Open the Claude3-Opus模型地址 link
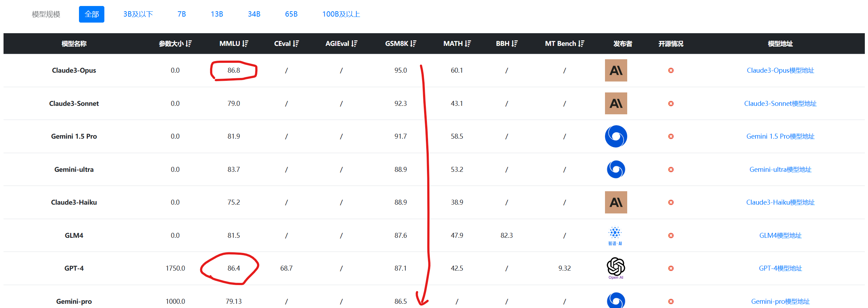868x308 pixels. (x=780, y=70)
